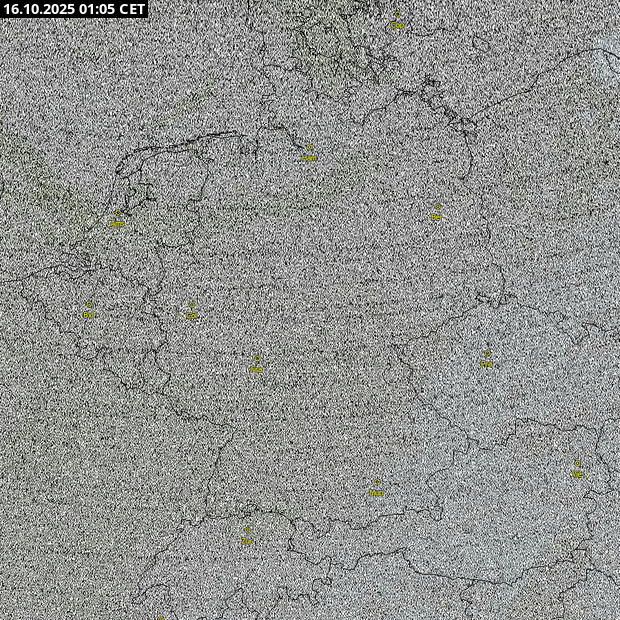Select the Berlin city marker
The image size is (620, 620).
click(x=437, y=213)
